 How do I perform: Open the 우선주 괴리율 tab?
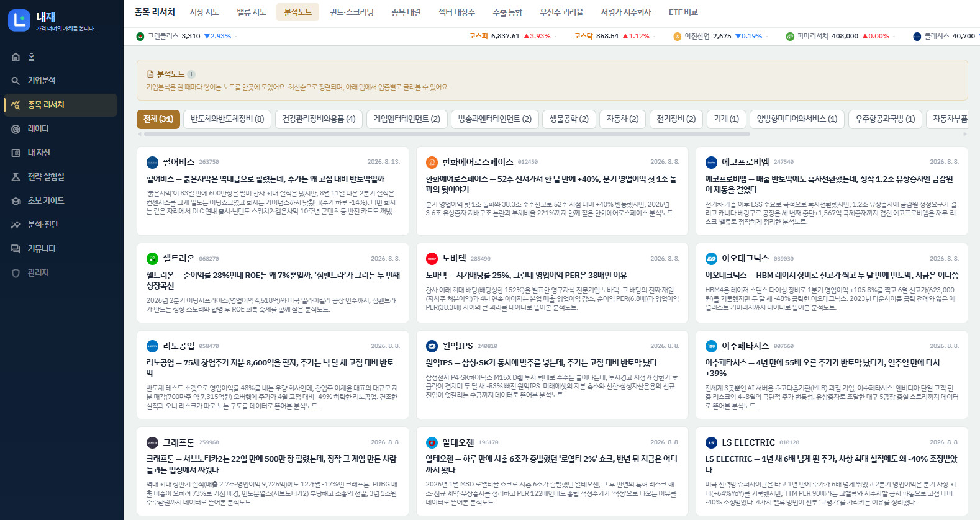coord(561,12)
